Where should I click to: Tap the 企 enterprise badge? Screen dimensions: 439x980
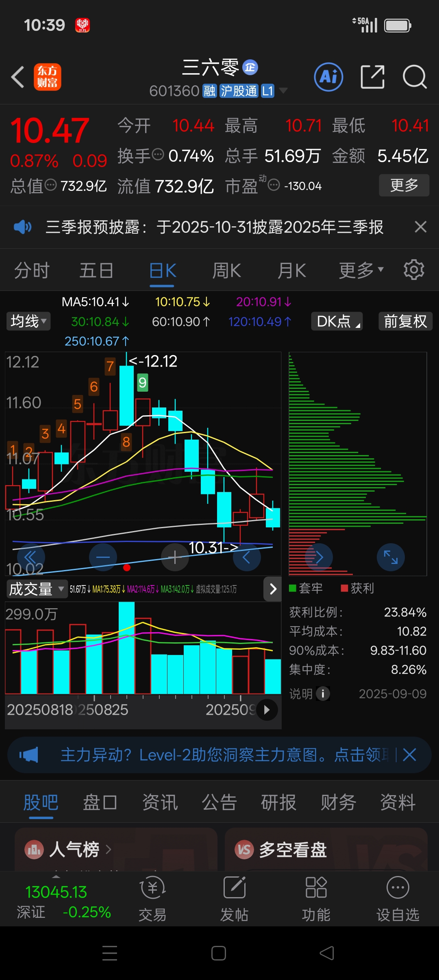(x=250, y=67)
